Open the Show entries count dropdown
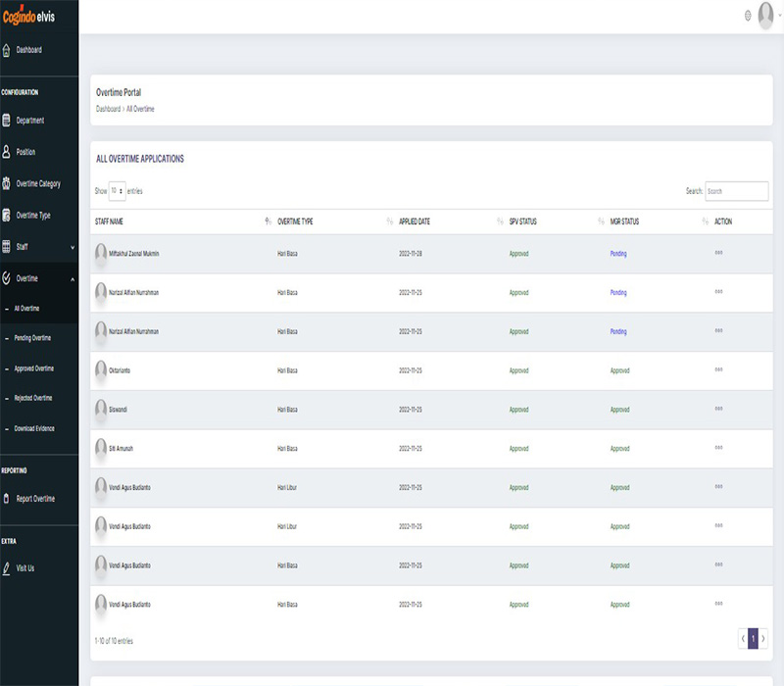The width and height of the screenshot is (784, 686). tap(117, 191)
